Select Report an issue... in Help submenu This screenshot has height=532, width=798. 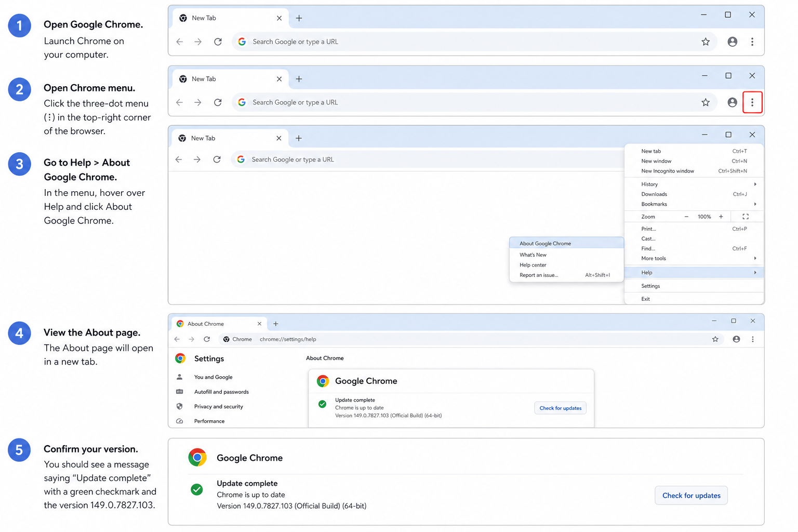point(566,275)
